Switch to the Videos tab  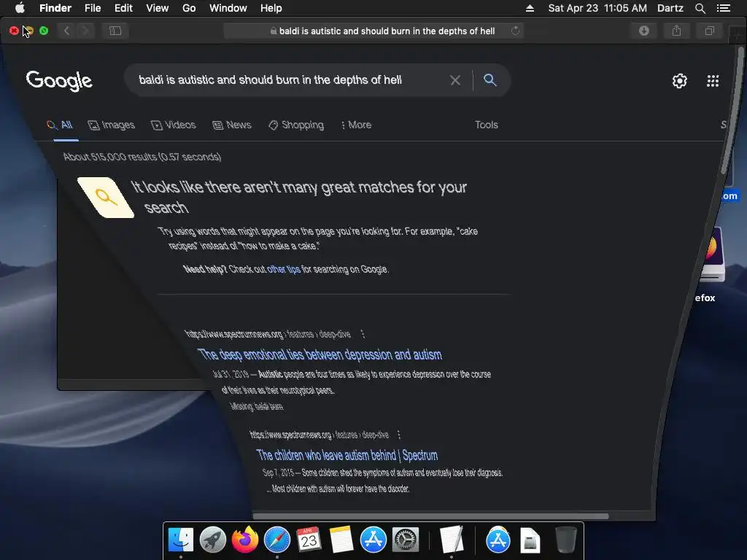click(x=174, y=125)
